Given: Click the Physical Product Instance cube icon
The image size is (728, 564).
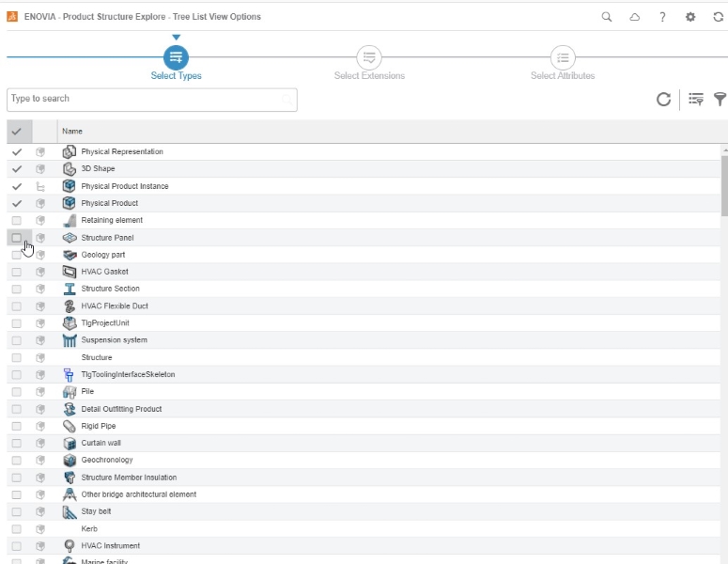Looking at the screenshot, I should coord(70,186).
